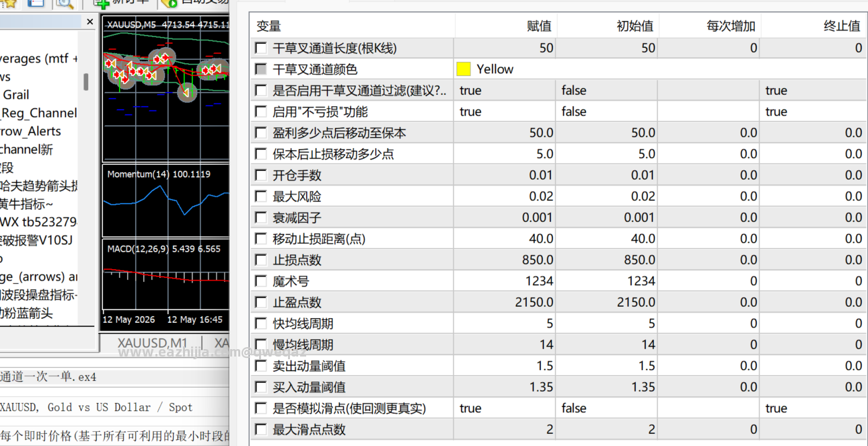868x446 pixels.
Task: Edit 初始值 14 for 慢均线周期
Action: point(608,345)
